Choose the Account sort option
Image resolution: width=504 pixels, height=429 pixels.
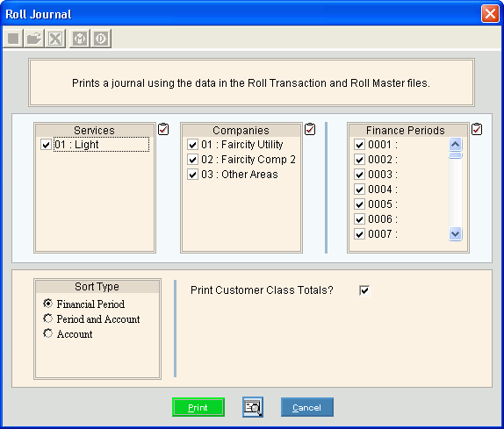coord(48,333)
